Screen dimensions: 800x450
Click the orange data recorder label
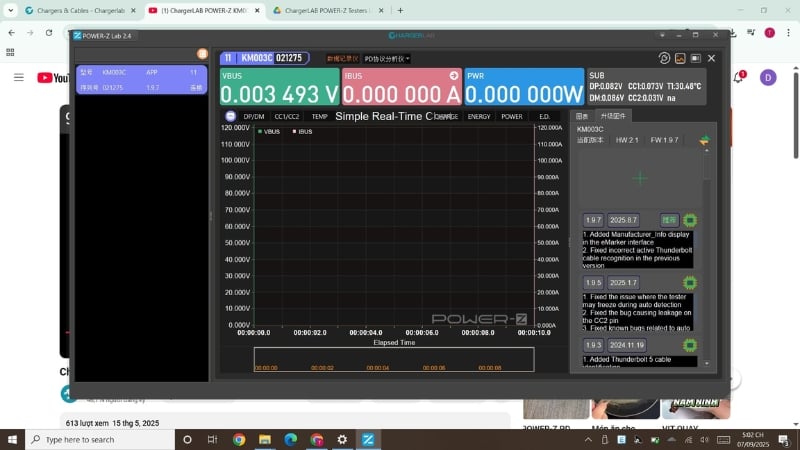coord(342,59)
